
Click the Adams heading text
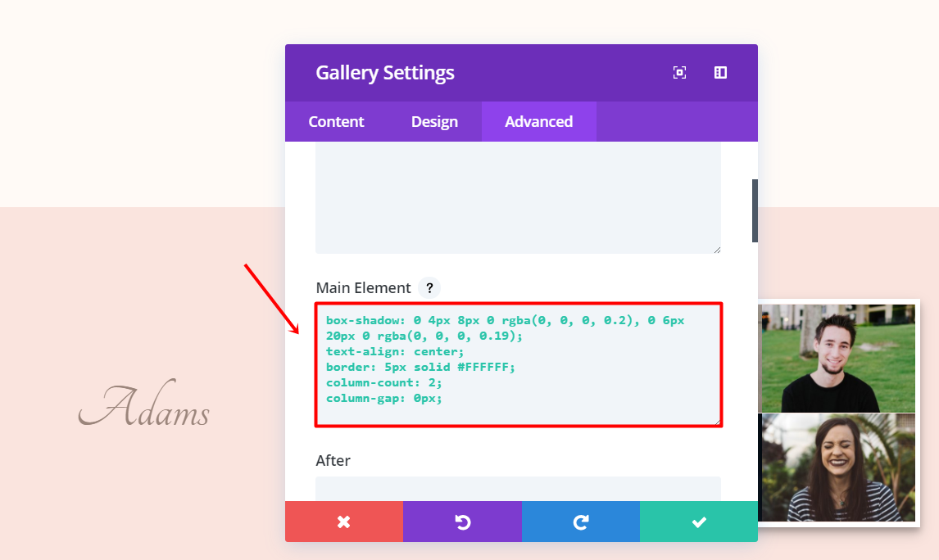(145, 407)
